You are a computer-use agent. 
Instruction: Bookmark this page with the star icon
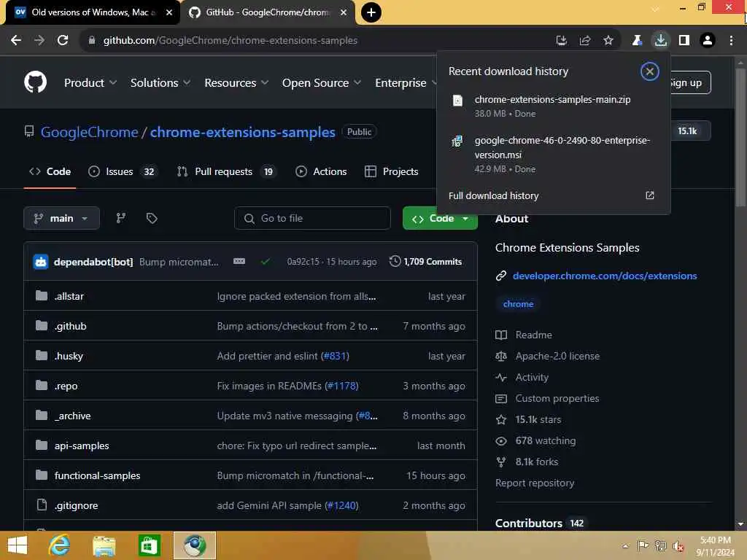(608, 41)
